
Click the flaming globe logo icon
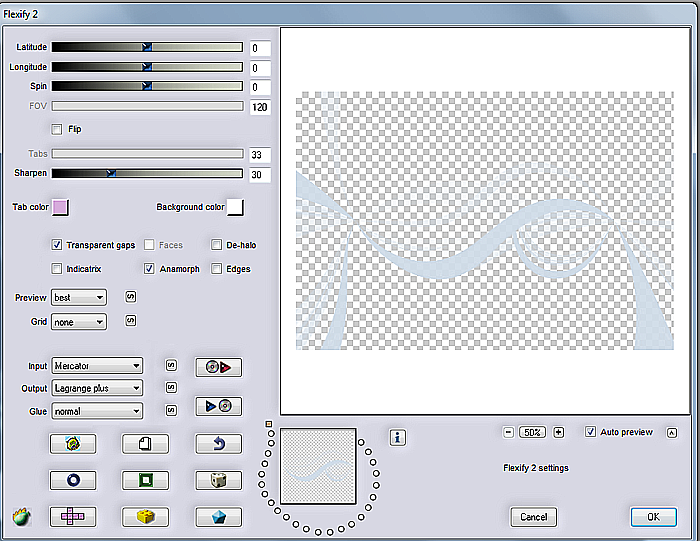21,517
